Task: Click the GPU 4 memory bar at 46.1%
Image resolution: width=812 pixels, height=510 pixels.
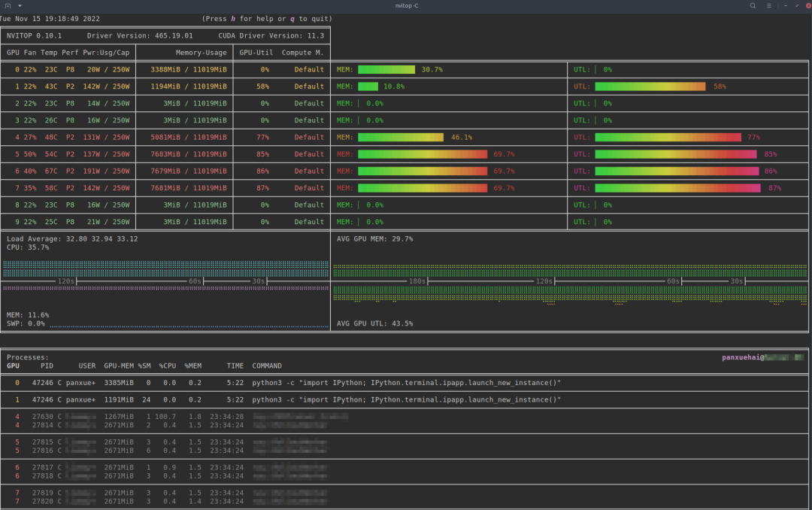Action: click(401, 138)
